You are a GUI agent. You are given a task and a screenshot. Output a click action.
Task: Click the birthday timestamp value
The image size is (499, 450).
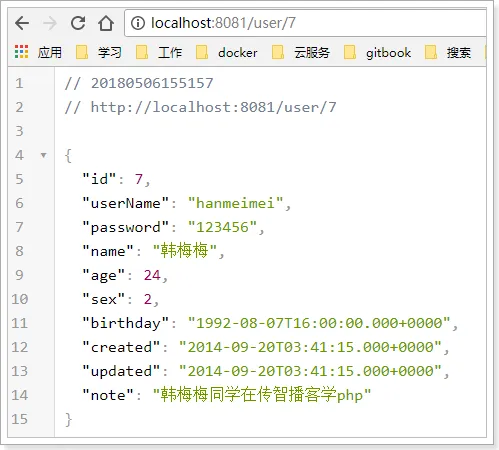click(x=319, y=323)
